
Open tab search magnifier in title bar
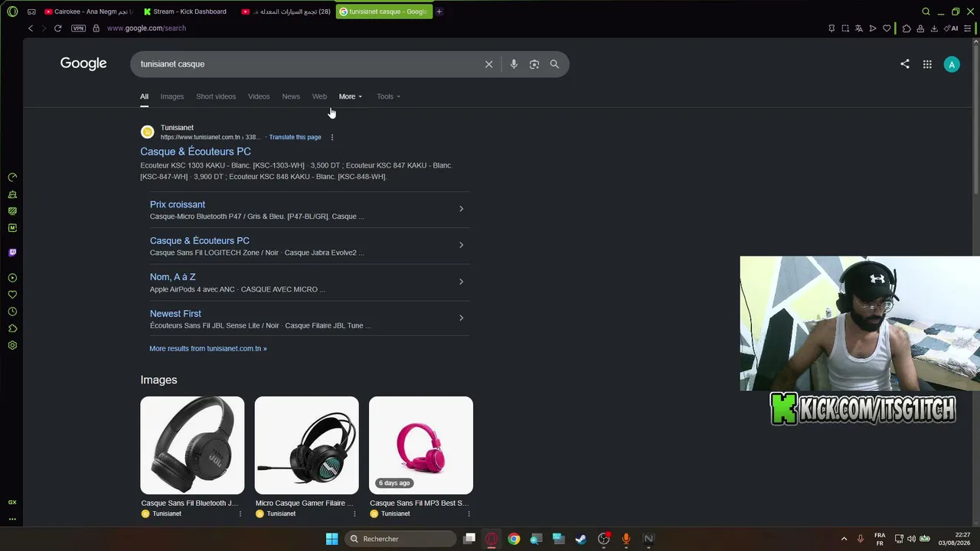(926, 11)
